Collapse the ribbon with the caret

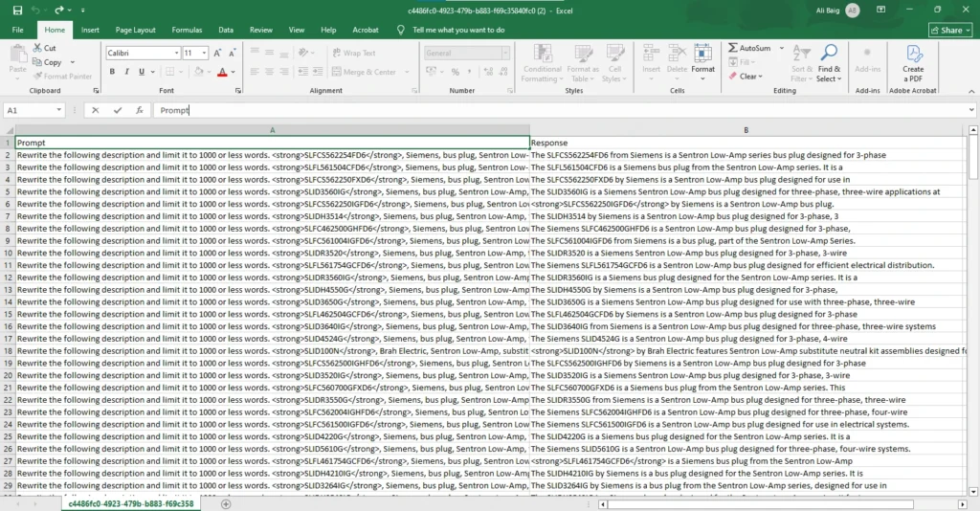971,91
